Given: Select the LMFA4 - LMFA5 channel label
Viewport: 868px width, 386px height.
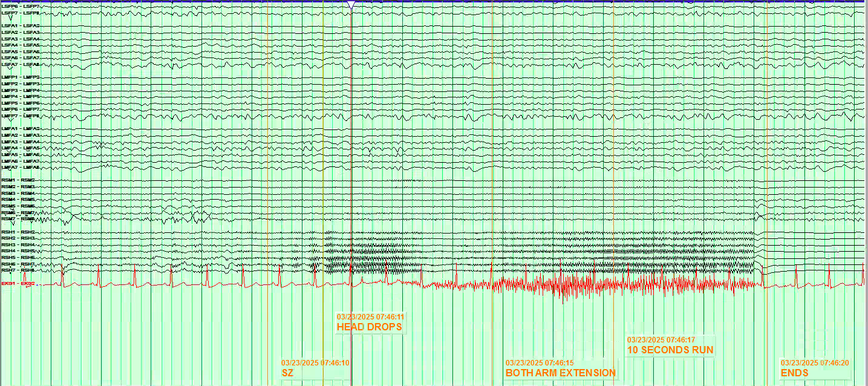Looking at the screenshot, I should click(x=21, y=148).
